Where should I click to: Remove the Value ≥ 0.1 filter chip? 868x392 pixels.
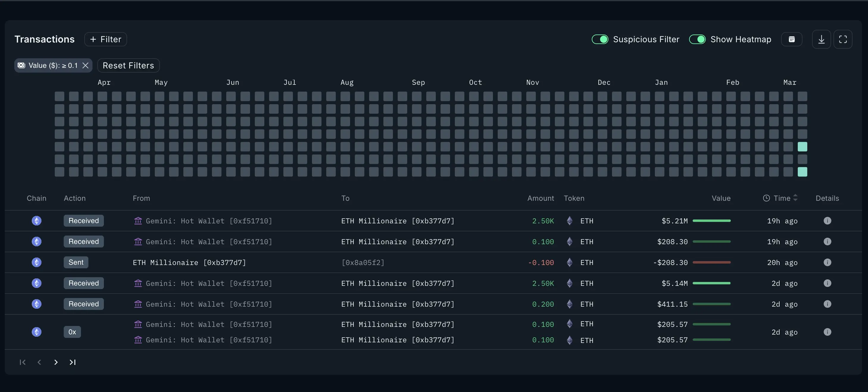pyautogui.click(x=86, y=65)
